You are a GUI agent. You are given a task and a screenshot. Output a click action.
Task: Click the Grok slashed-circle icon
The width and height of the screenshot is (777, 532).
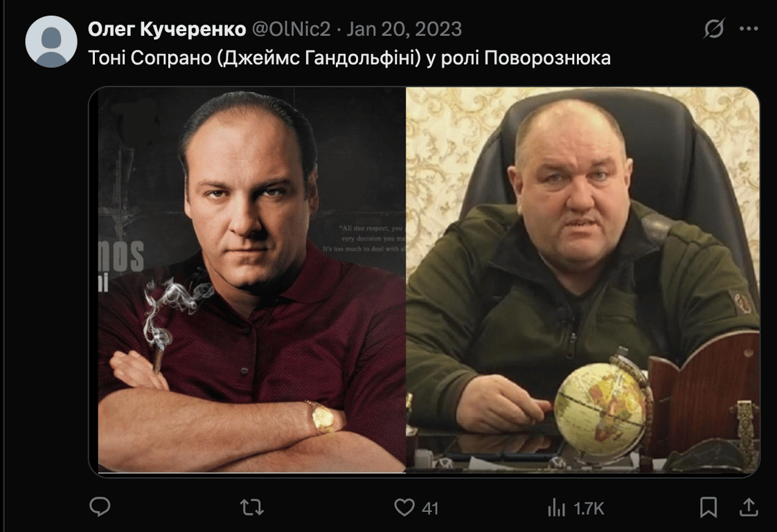coord(714,29)
